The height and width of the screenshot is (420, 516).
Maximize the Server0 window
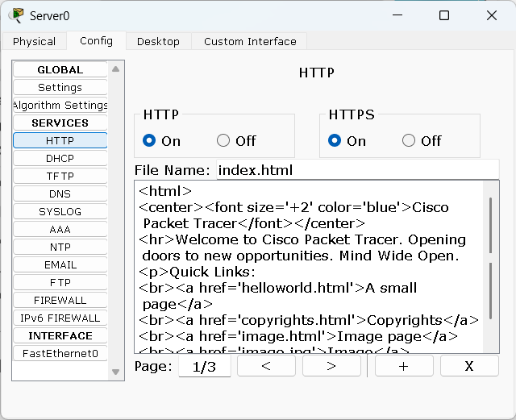444,15
